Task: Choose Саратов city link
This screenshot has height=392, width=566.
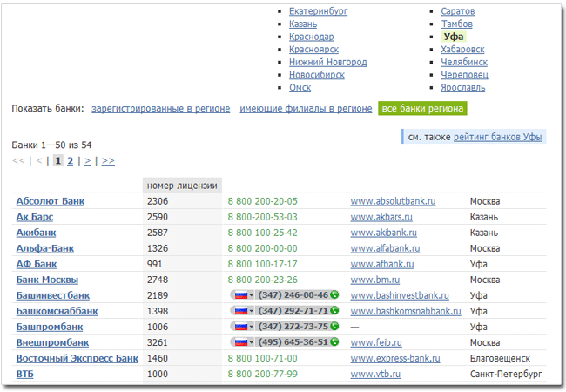Action: [x=457, y=11]
